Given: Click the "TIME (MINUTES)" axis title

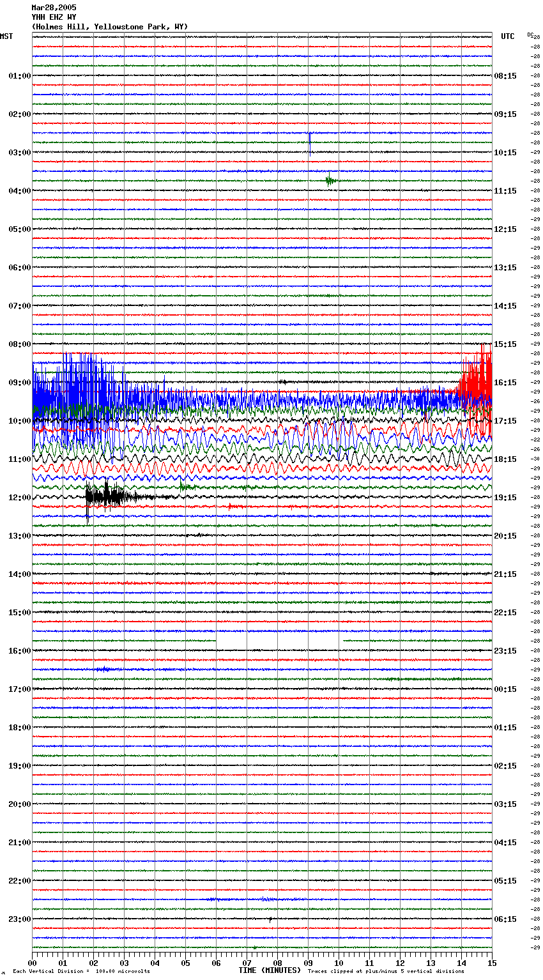Looking at the screenshot, I should point(270,970).
